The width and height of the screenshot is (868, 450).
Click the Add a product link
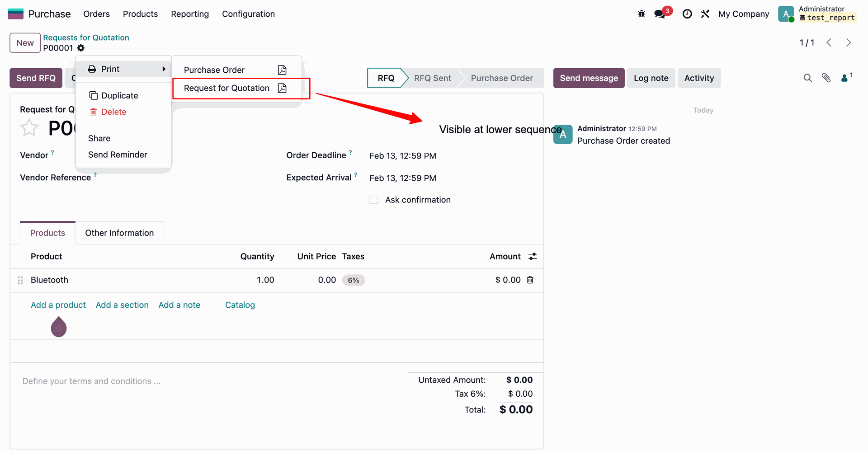point(58,305)
